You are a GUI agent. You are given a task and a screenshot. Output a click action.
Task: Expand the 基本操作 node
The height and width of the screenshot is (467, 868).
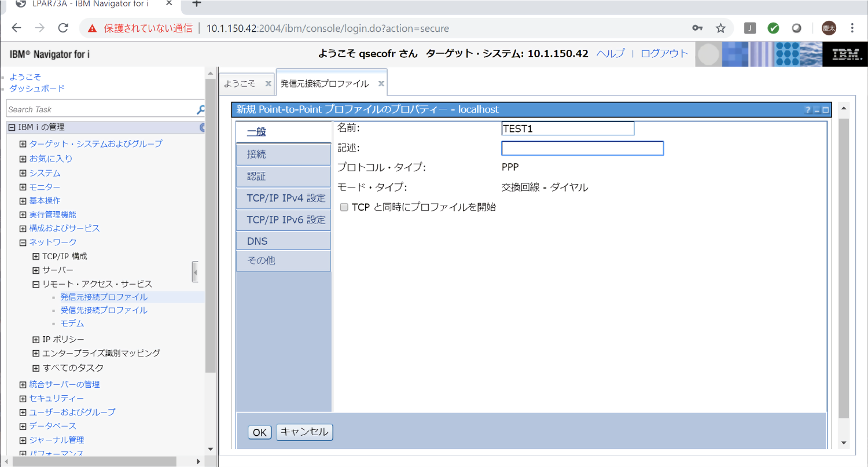tap(23, 201)
